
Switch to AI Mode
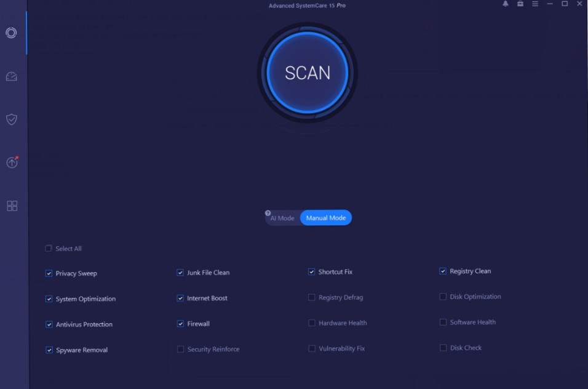(x=283, y=218)
